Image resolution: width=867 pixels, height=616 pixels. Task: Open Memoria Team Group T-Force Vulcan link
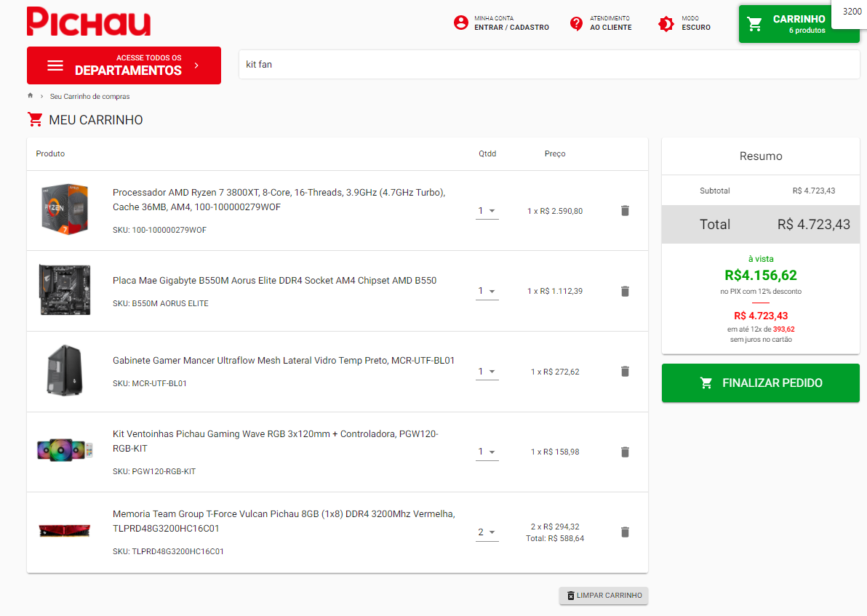pos(284,521)
